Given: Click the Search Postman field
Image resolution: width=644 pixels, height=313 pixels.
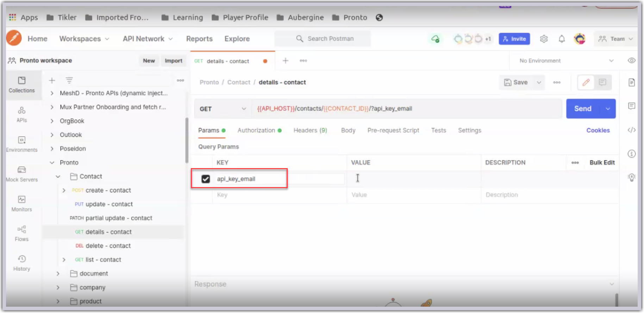Looking at the screenshot, I should click(323, 39).
